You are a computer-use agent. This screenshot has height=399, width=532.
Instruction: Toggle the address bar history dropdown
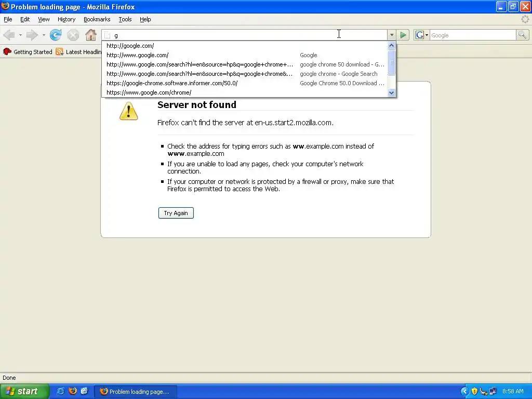click(x=392, y=35)
